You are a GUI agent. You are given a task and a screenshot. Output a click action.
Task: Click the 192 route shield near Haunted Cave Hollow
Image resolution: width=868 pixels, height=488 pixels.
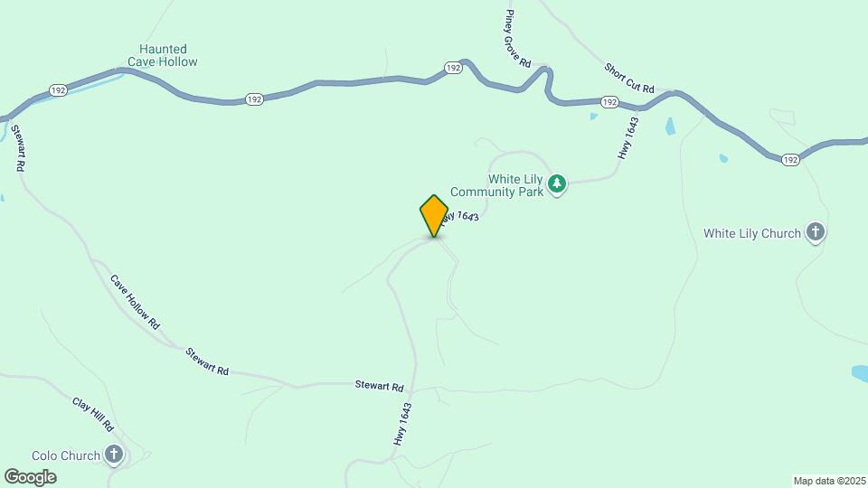pyautogui.click(x=254, y=99)
